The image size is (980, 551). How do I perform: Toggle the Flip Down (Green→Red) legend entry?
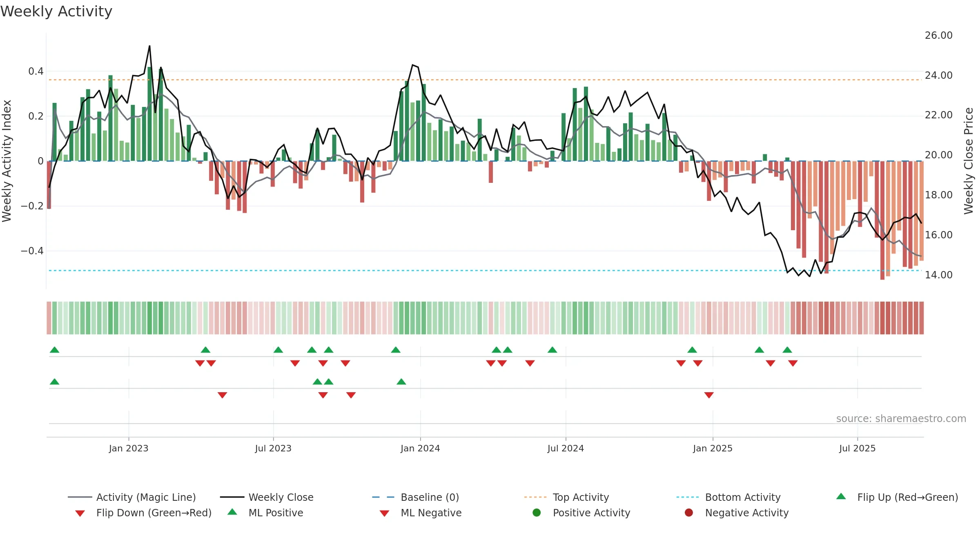(143, 513)
